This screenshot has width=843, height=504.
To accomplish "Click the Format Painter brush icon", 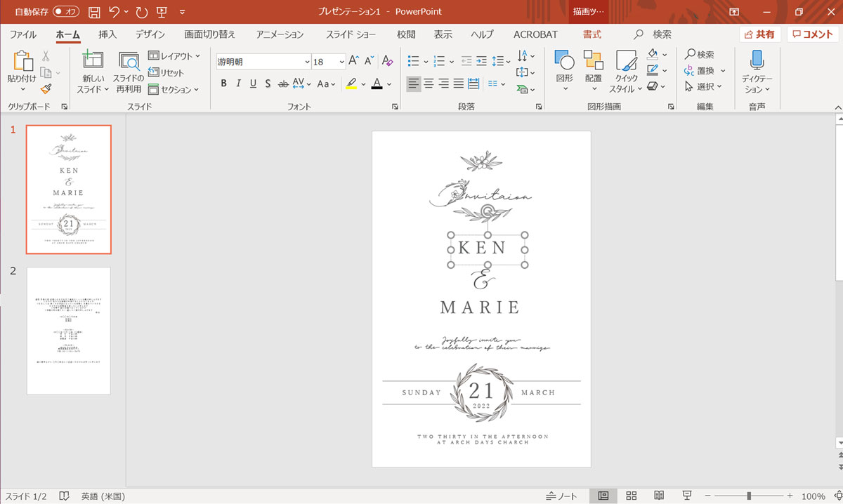I will (x=46, y=89).
